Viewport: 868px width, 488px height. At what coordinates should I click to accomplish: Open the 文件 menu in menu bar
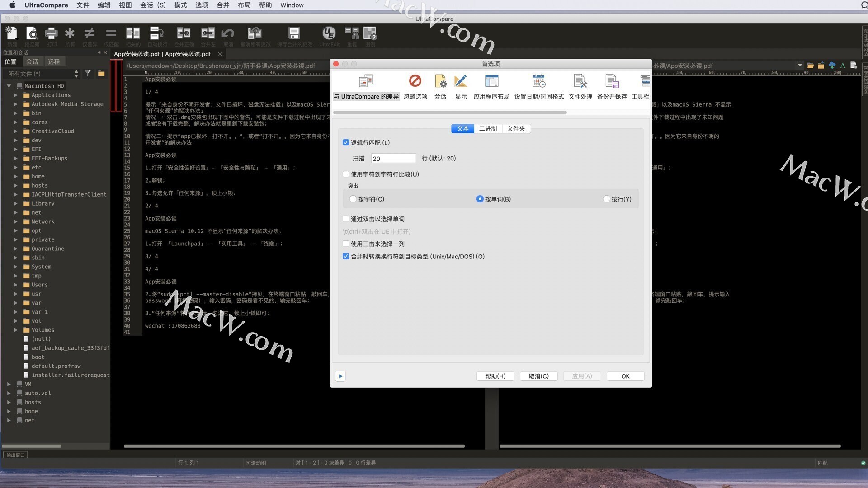83,5
